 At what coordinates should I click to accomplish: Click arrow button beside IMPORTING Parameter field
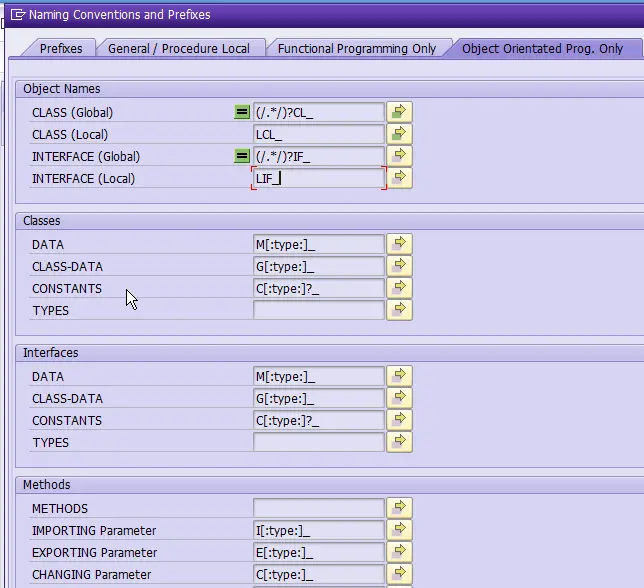[x=399, y=530]
